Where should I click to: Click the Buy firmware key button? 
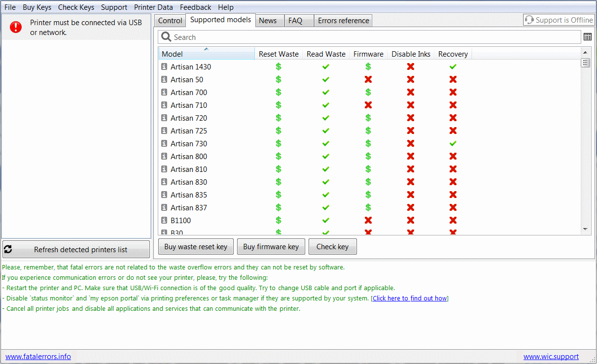(271, 247)
